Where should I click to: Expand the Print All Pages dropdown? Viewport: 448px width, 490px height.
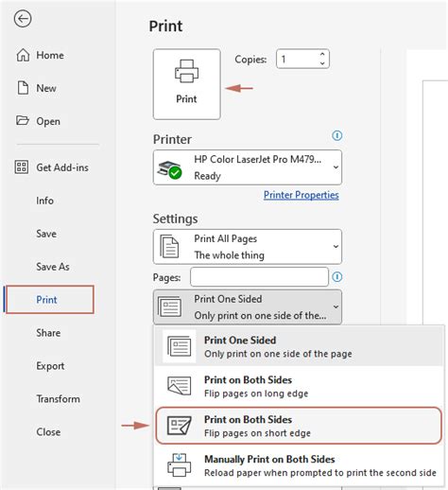click(x=248, y=247)
